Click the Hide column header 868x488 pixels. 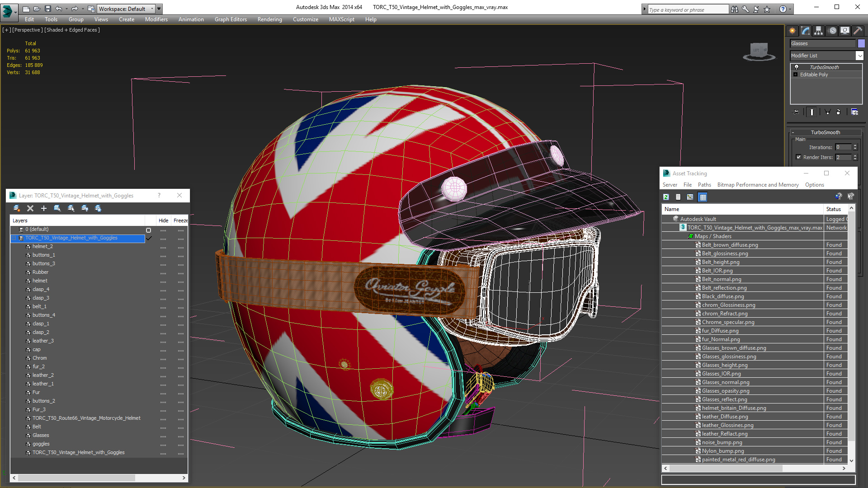coord(163,221)
